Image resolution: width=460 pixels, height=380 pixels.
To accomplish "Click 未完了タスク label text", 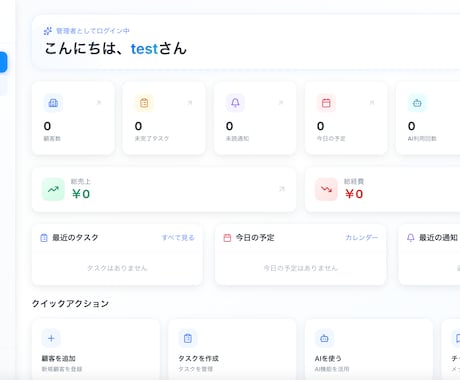I will [x=152, y=138].
